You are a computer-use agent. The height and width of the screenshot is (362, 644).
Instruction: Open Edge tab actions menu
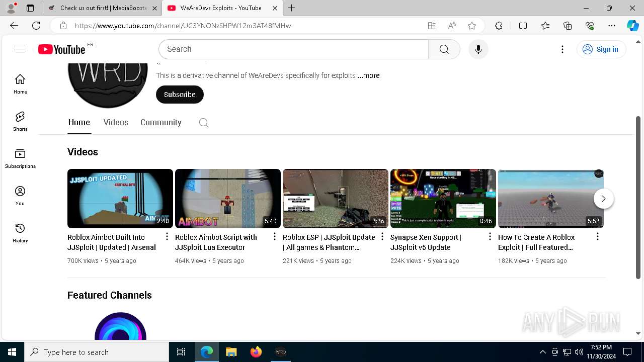[x=30, y=8]
